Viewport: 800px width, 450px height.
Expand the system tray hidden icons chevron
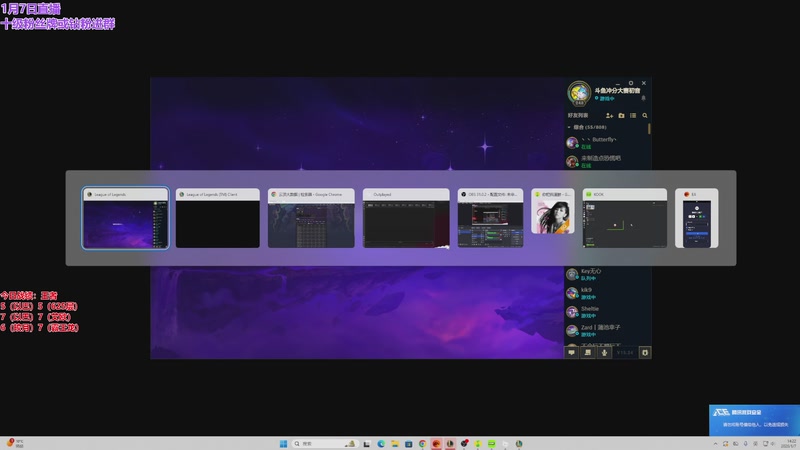click(715, 444)
